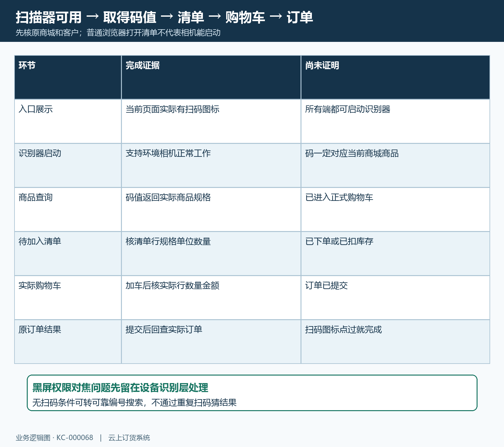
Task: Select the 待加入清单 row cell
Action: click(68, 254)
